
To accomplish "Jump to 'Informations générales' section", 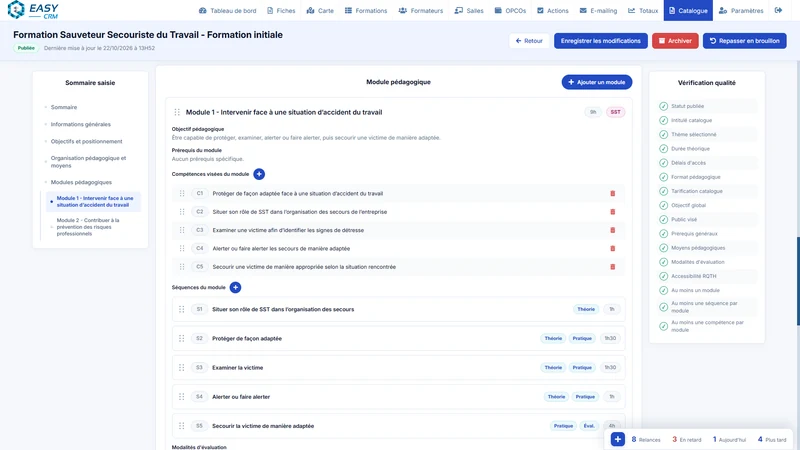I will [x=81, y=124].
